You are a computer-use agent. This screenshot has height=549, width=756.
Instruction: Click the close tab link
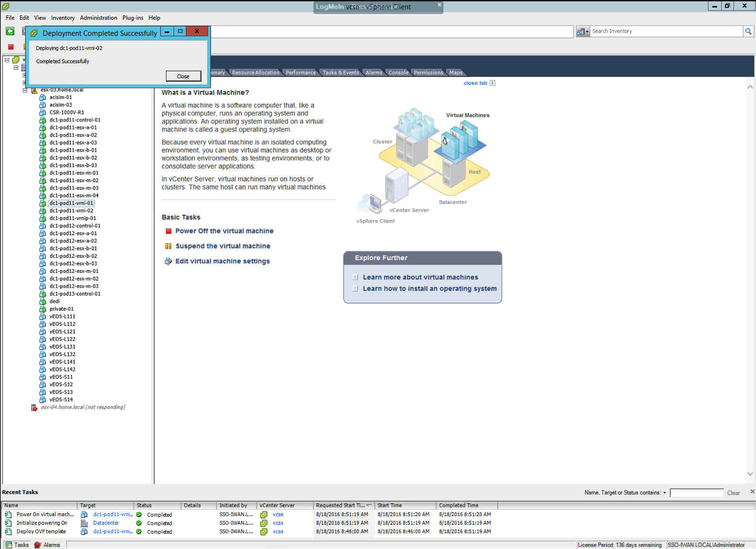(475, 83)
